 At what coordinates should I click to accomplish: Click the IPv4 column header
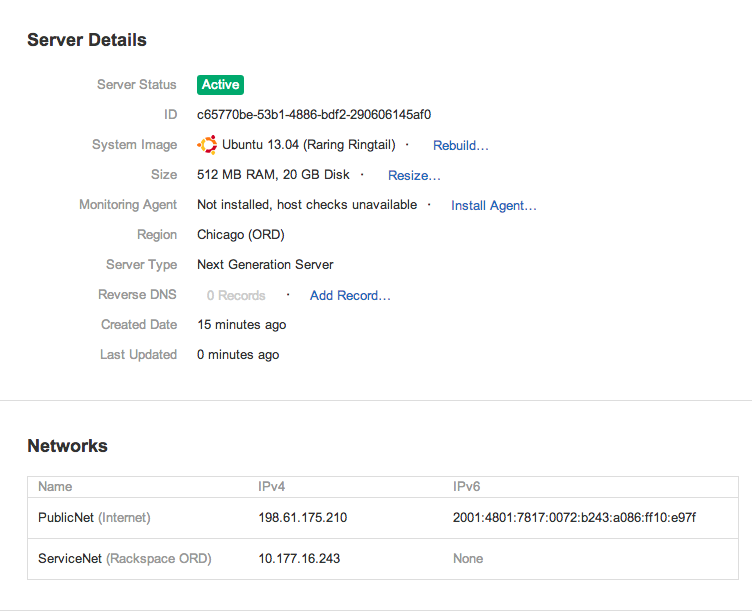271,486
